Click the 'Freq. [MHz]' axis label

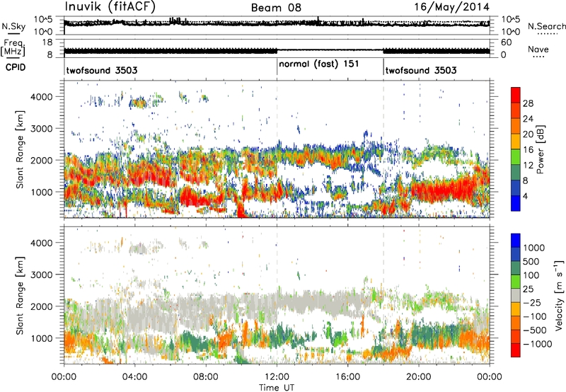[x=13, y=48]
